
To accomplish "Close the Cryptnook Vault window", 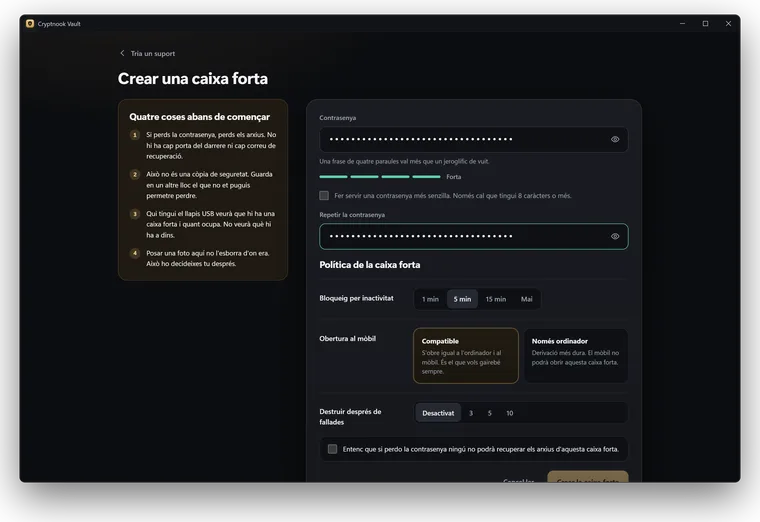I will click(x=728, y=24).
